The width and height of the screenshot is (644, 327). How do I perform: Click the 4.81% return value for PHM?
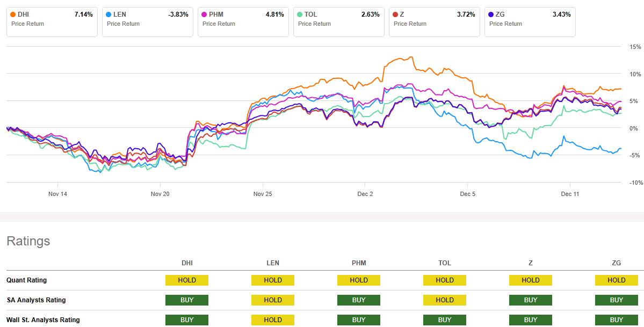(275, 14)
